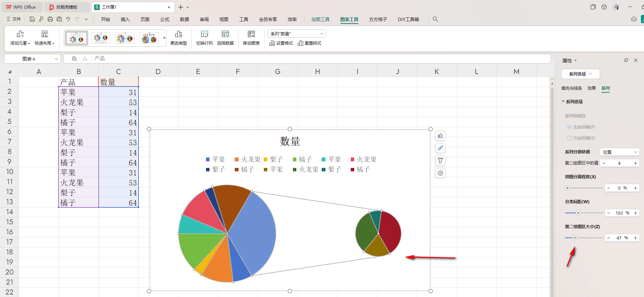Viewport: 644px width, 297px height.
Task: Switch to the 绘图工具 ribbon tab
Action: pos(320,19)
